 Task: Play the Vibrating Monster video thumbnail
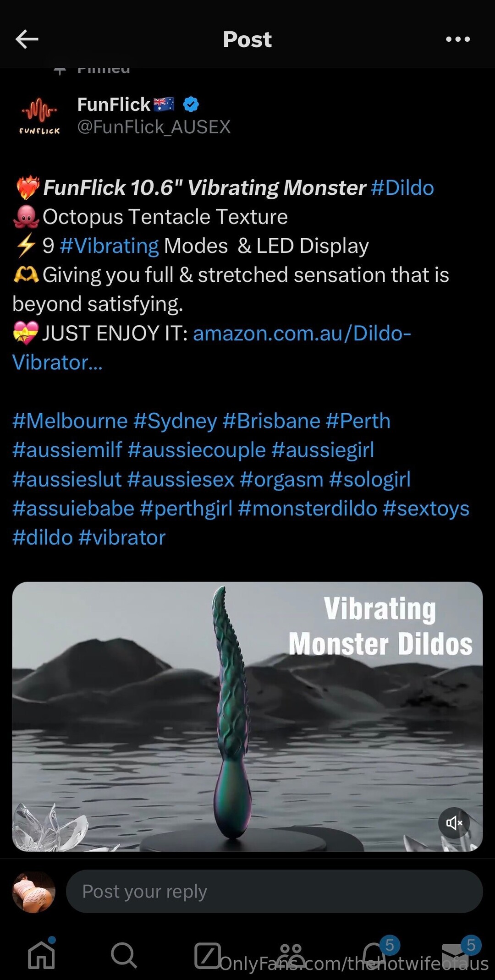247,717
